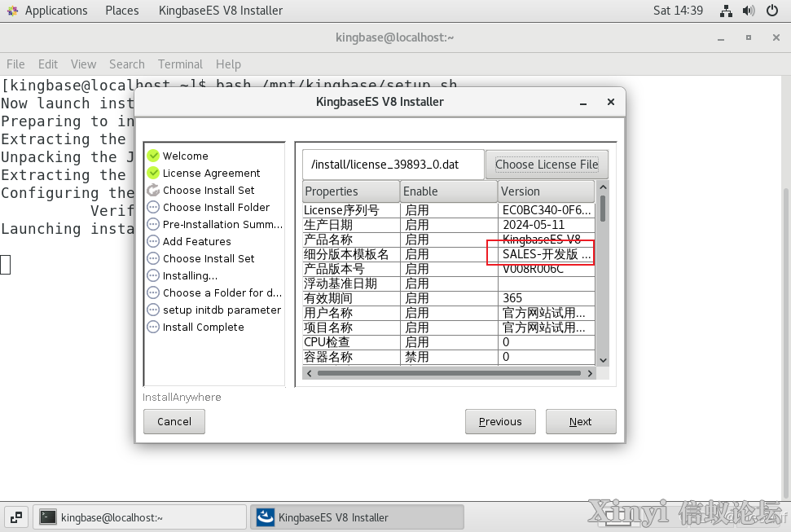The width and height of the screenshot is (791, 532).
Task: Click the clock showing Sat 14:39
Action: coord(678,11)
